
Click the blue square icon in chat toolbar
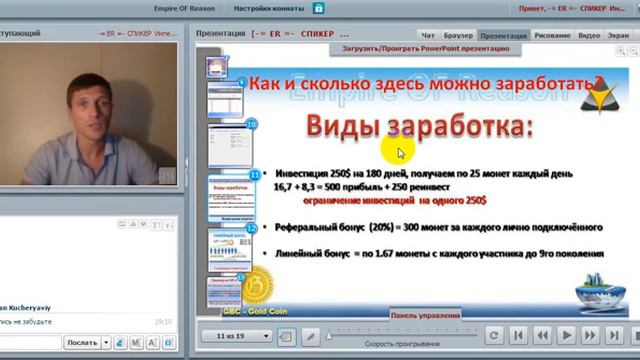click(x=169, y=342)
